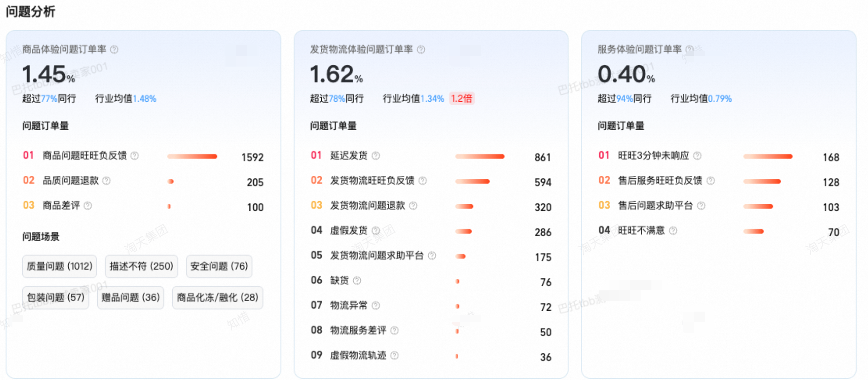Select the 质量问题 (1012) scenario tag
868x380 pixels.
click(60, 266)
